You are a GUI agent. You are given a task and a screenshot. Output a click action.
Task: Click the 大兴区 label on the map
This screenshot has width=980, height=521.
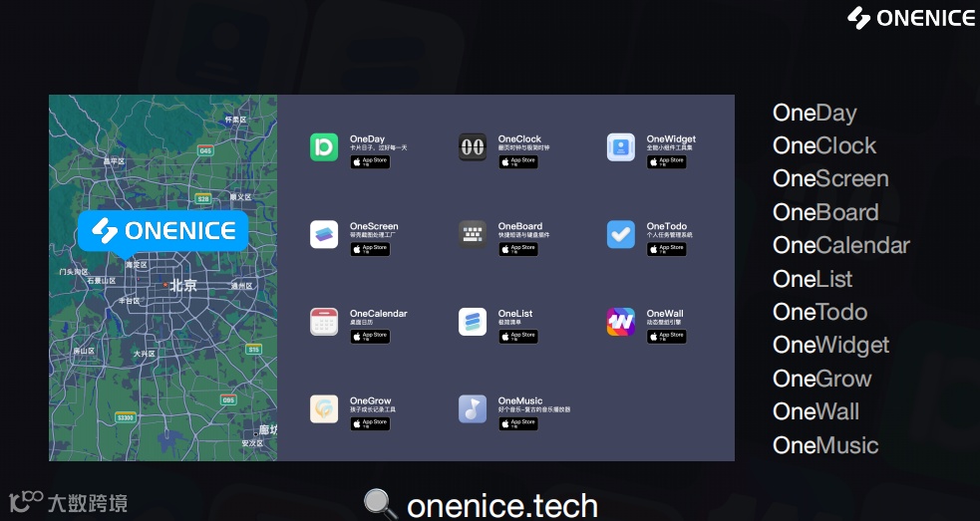tap(144, 354)
